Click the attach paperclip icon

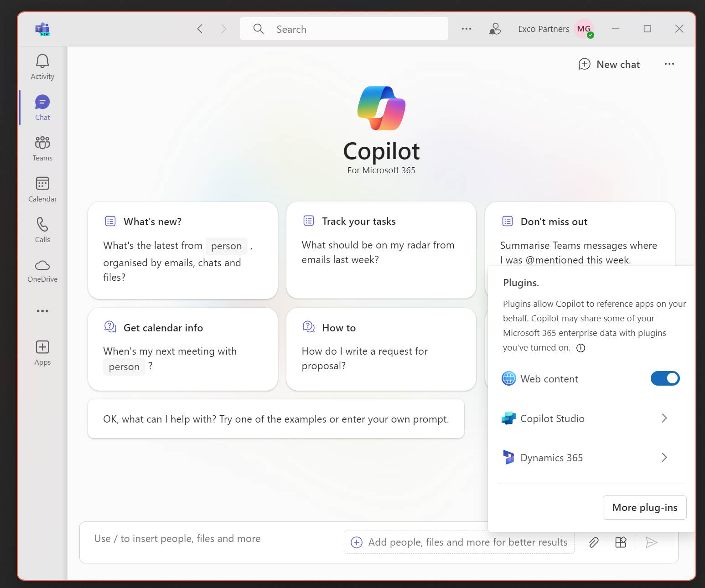coord(594,542)
